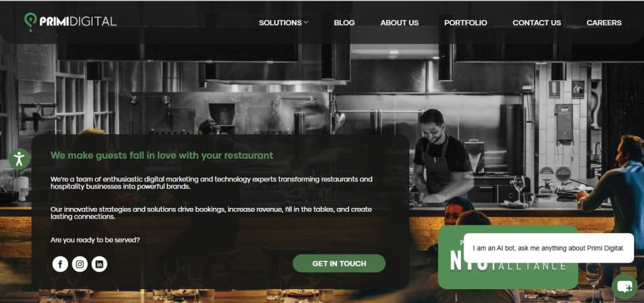Click the paragraph about innovative strategies
Image resolution: width=644 pixels, height=303 pixels.
[211, 213]
